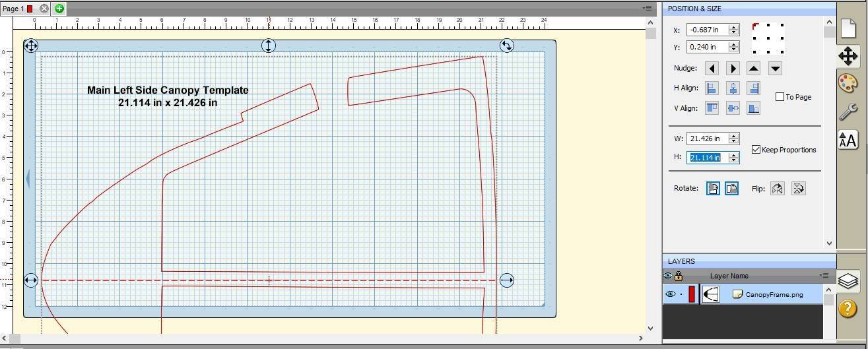Open the wrench settings panel tab
Screen dimensions: 868x349
(848, 112)
